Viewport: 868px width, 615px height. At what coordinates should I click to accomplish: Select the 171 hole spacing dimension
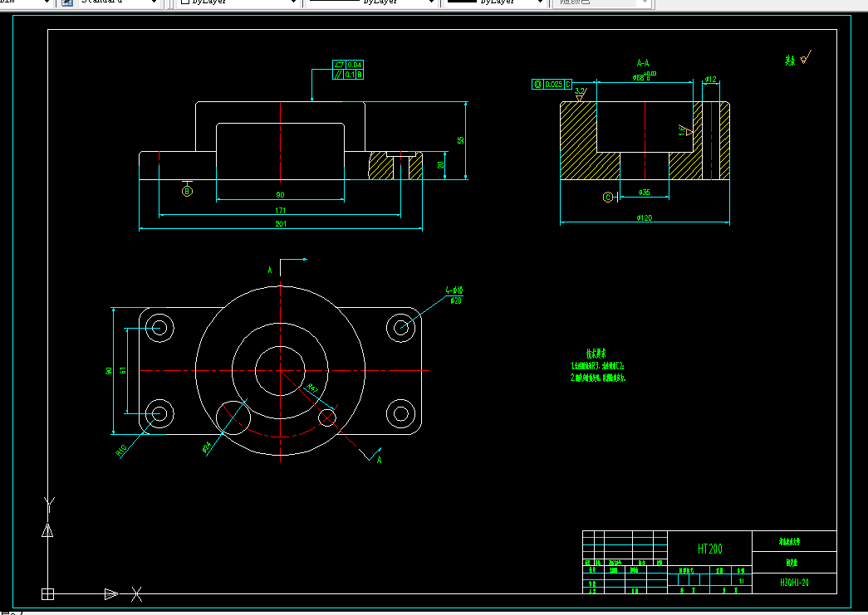click(x=281, y=211)
